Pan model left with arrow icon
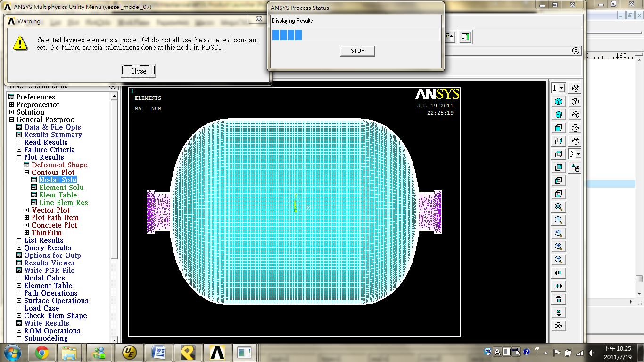644x362 pixels. (559, 273)
